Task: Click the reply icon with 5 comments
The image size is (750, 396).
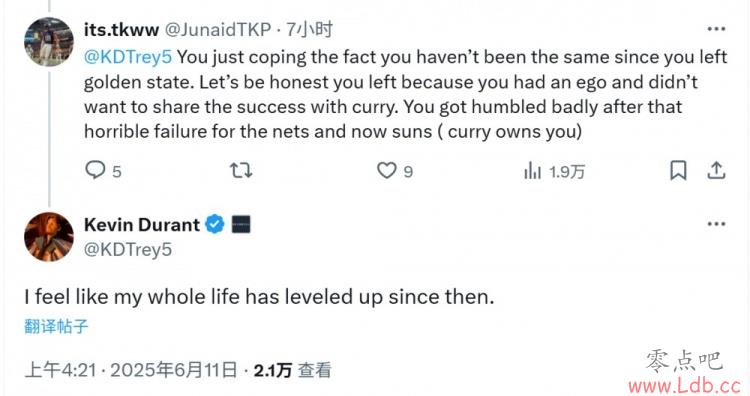Action: 95,170
